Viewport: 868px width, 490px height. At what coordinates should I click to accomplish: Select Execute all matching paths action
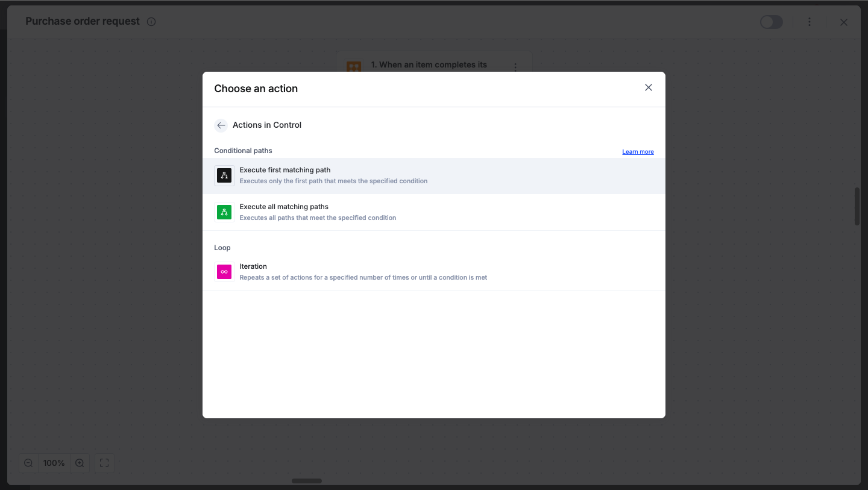click(434, 212)
